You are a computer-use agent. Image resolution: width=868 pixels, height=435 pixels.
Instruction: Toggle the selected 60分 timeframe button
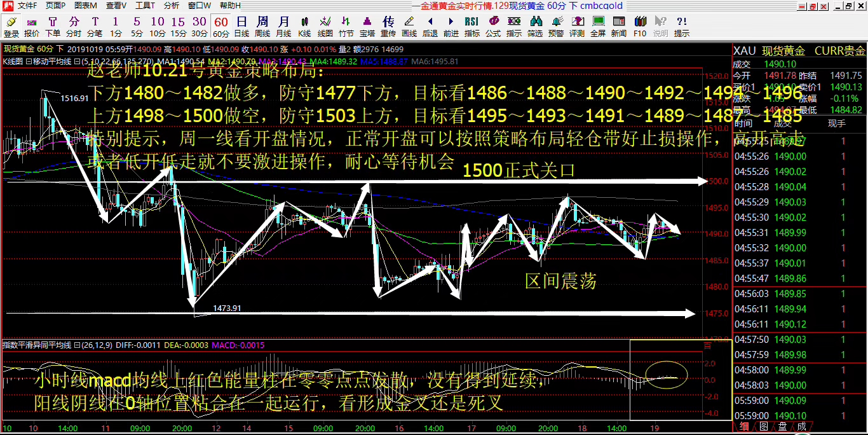(220, 27)
